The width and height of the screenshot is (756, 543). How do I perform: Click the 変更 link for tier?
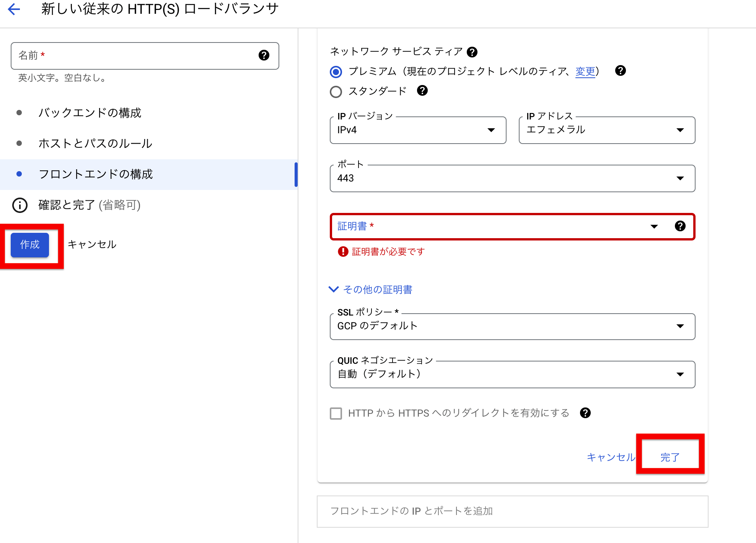(585, 72)
